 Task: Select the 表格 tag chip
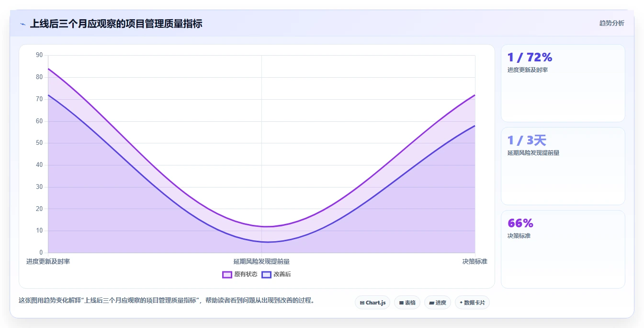coord(407,303)
